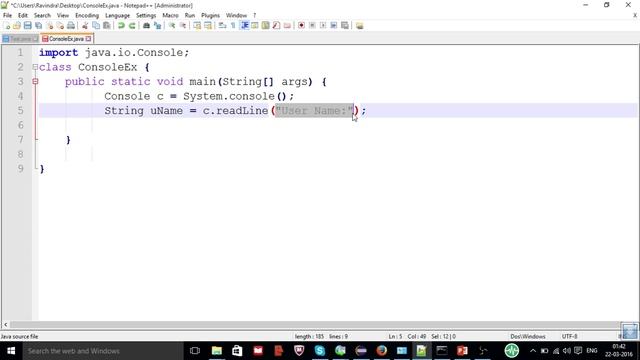Open Replace dialog from the toolbar icon
Viewport: 640px width, 360px height.
(157, 26)
